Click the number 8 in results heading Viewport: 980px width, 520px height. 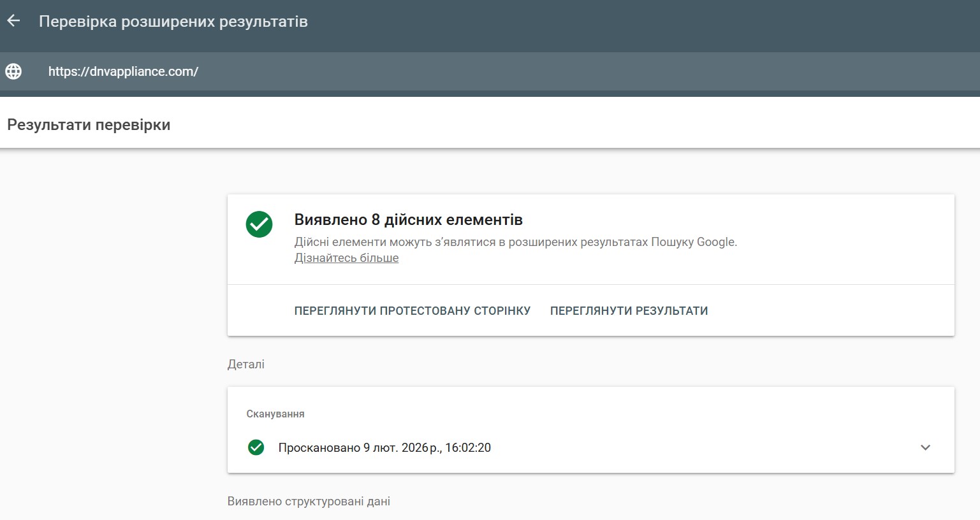point(376,220)
